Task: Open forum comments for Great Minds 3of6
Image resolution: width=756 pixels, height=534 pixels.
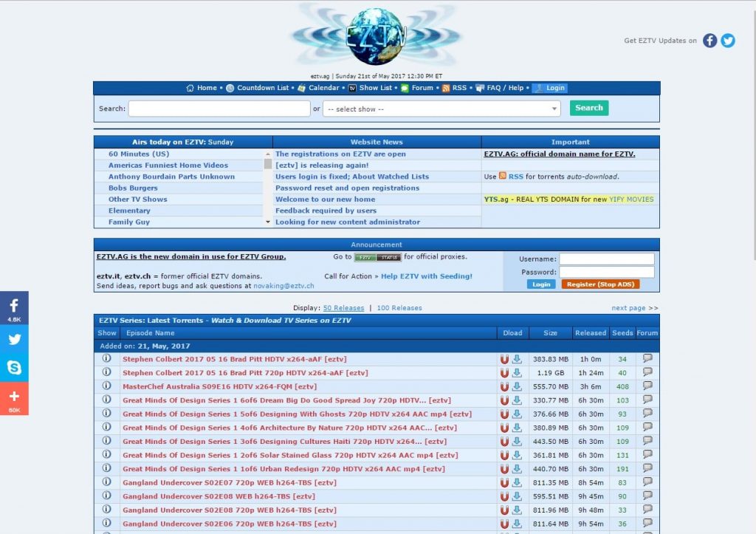Action: pyautogui.click(x=647, y=441)
